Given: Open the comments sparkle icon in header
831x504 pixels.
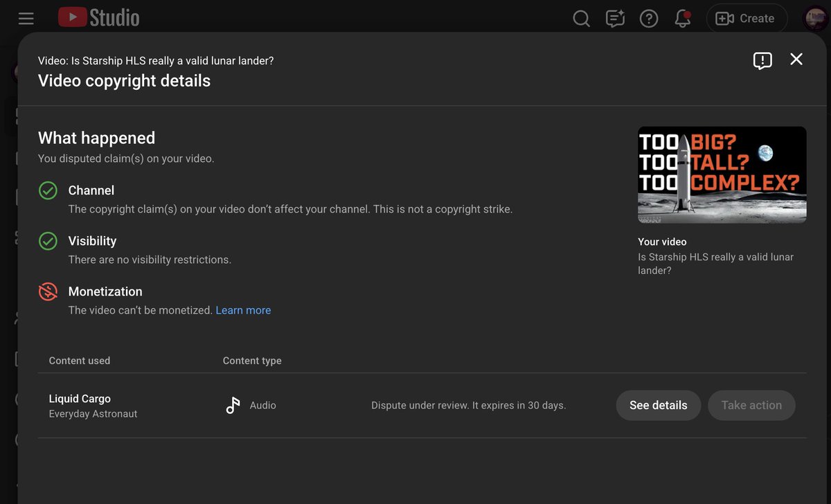Looking at the screenshot, I should tap(615, 19).
